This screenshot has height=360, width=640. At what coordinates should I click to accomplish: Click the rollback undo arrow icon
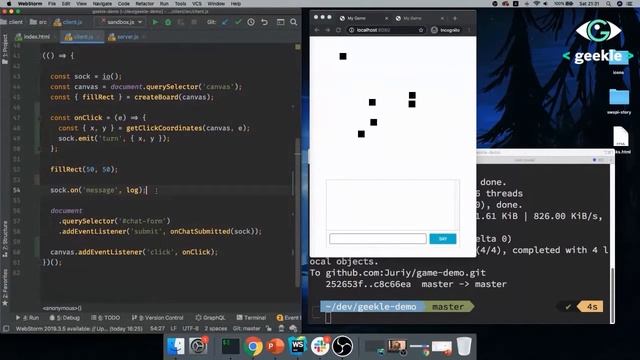264,22
